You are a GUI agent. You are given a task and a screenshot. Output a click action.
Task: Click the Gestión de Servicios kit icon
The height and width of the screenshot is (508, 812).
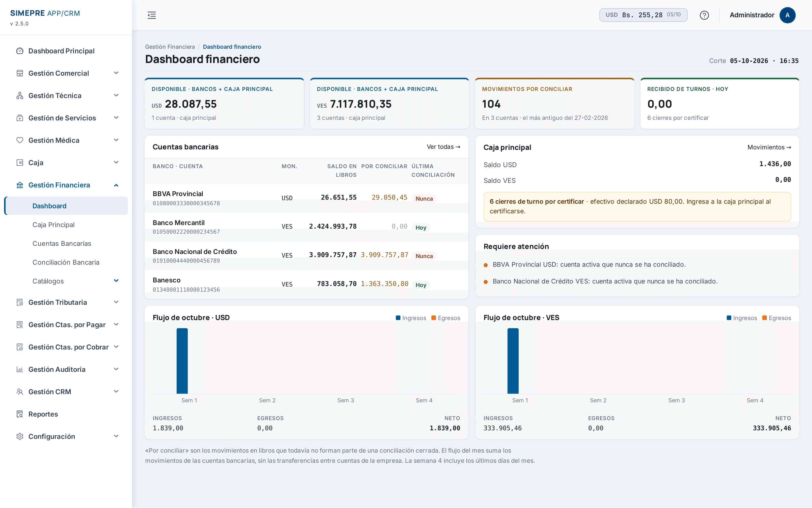pyautogui.click(x=20, y=118)
